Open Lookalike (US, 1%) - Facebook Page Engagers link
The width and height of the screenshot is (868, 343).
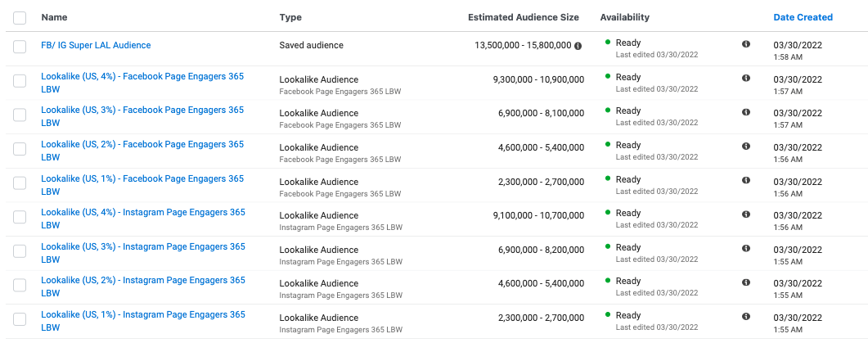pos(142,179)
